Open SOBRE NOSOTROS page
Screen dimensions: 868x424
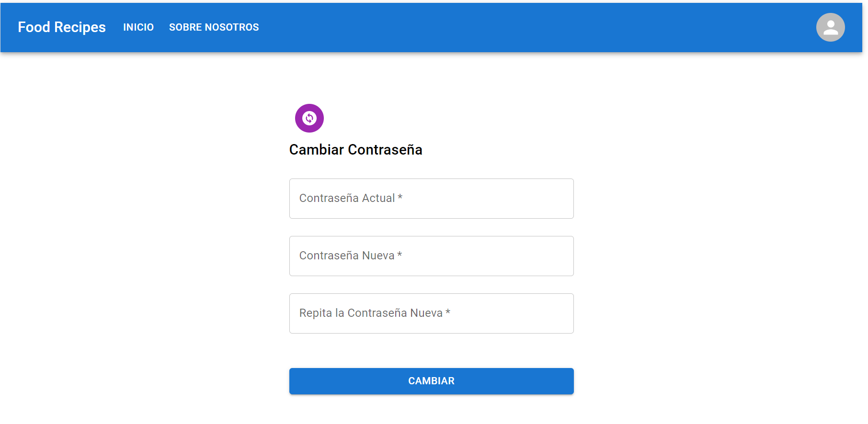pyautogui.click(x=214, y=27)
